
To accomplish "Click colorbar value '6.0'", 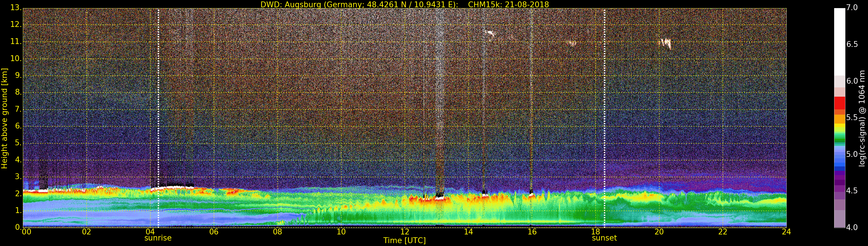I will [x=852, y=81].
